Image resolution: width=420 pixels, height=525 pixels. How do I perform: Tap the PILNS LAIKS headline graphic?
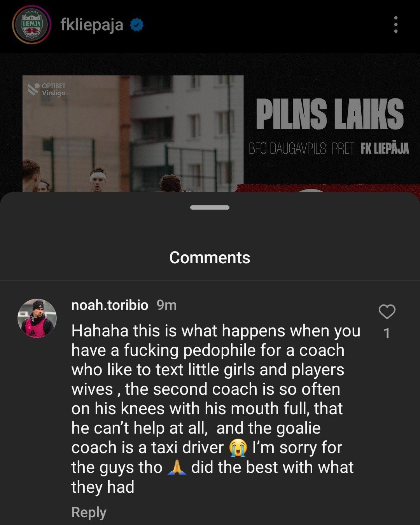(x=330, y=114)
